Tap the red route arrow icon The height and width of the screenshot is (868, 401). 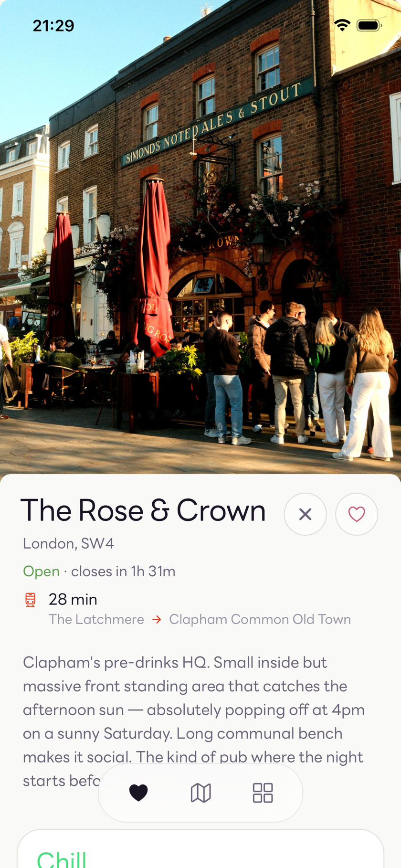coord(157,619)
